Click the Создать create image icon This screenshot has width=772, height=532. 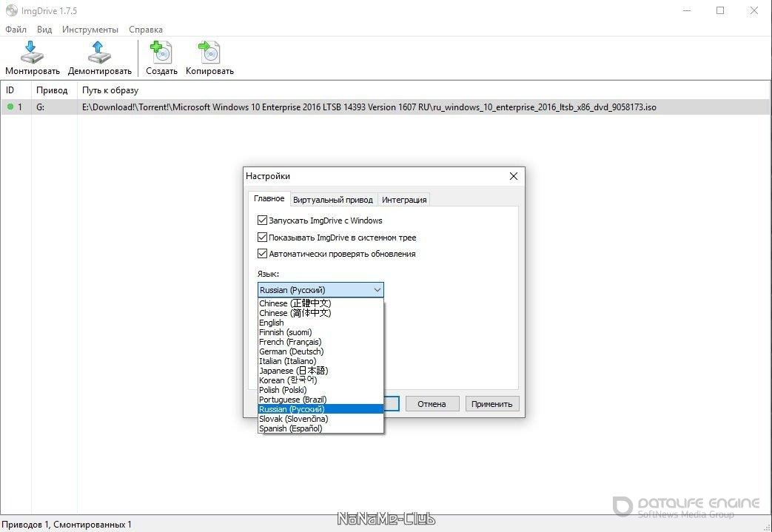[161, 53]
